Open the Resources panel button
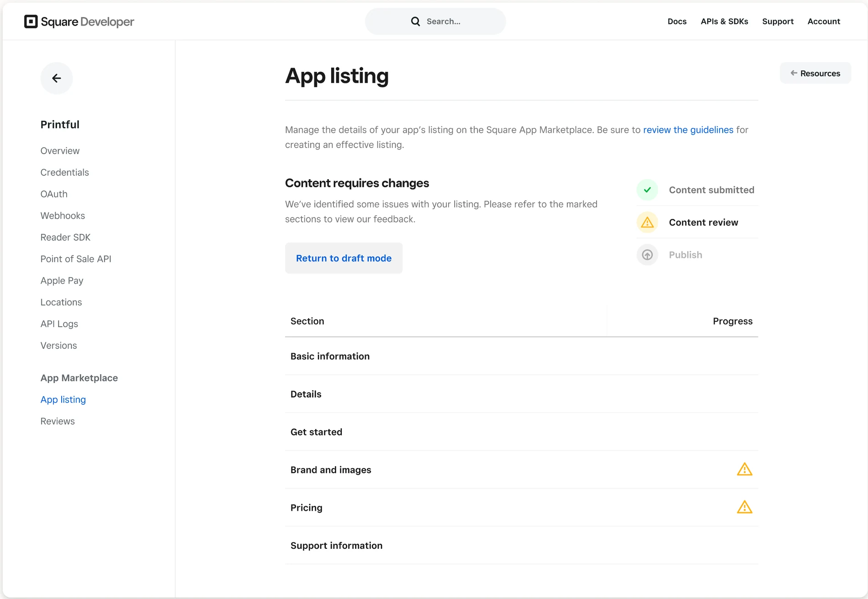 815,73
